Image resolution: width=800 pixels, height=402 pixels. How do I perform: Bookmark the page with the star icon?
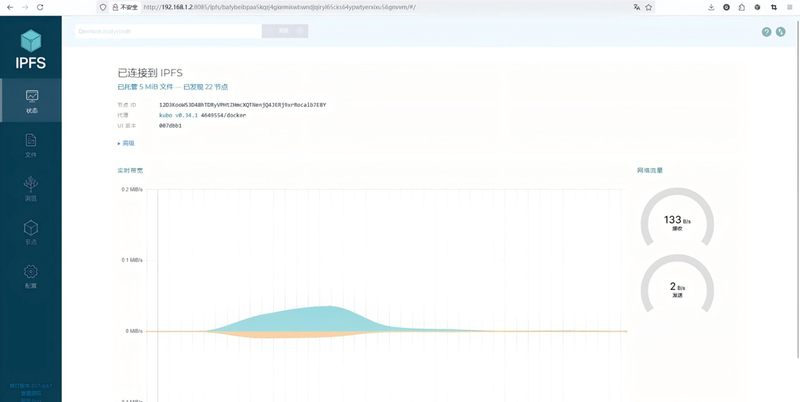pos(648,7)
